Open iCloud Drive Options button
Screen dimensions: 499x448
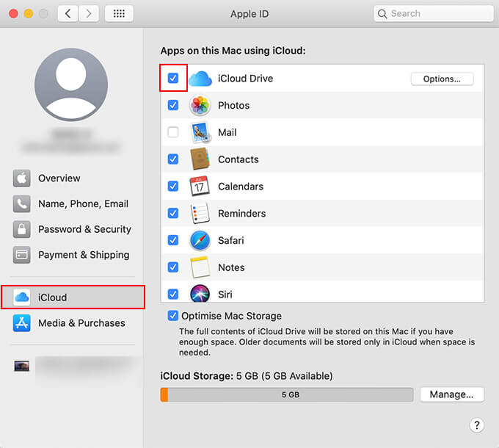(442, 79)
